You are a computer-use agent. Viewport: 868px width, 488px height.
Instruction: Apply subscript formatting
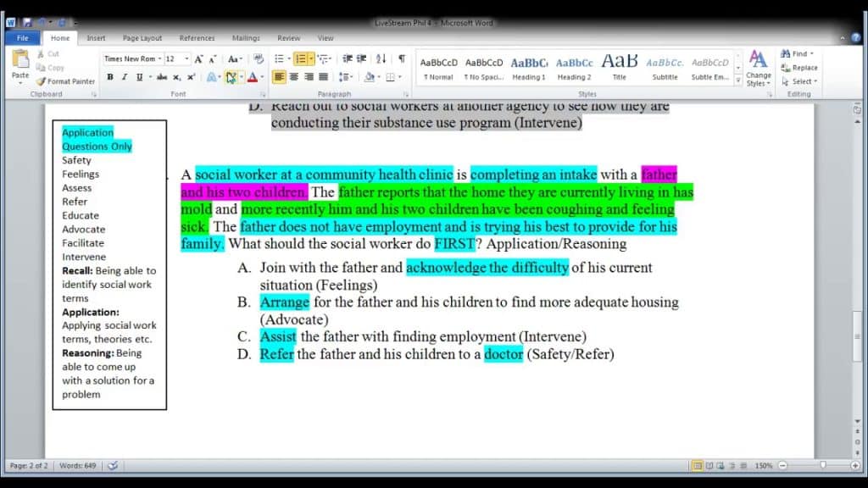176,77
